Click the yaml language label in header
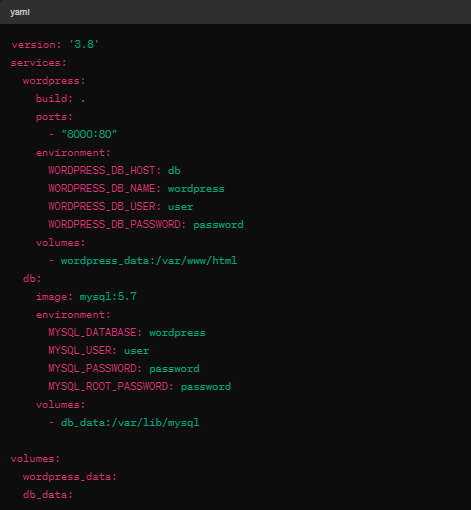The image size is (471, 510). (20, 12)
